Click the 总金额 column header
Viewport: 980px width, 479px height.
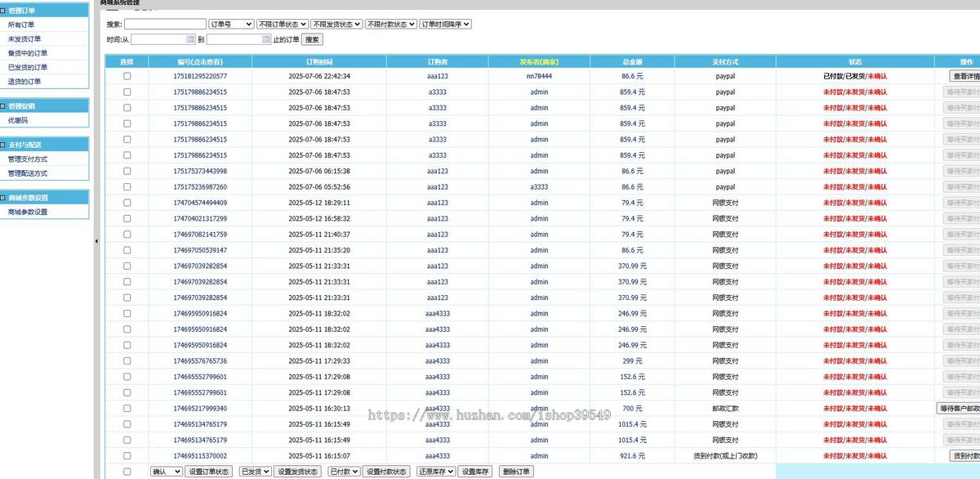632,62
